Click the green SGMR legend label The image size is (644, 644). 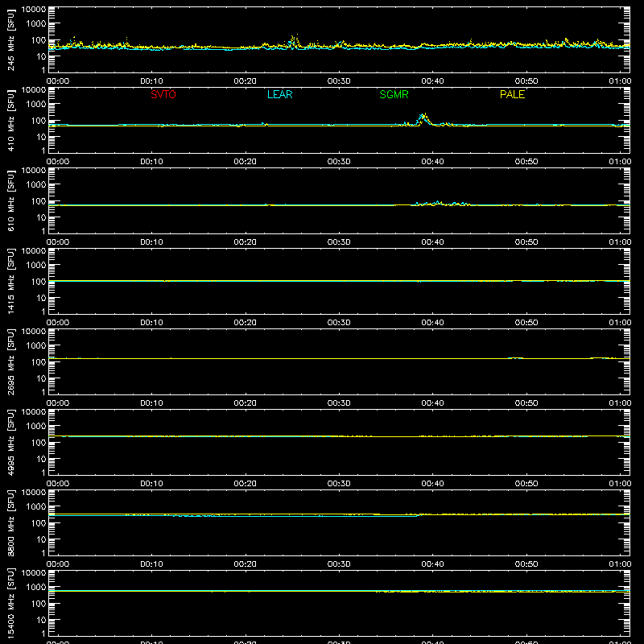394,94
